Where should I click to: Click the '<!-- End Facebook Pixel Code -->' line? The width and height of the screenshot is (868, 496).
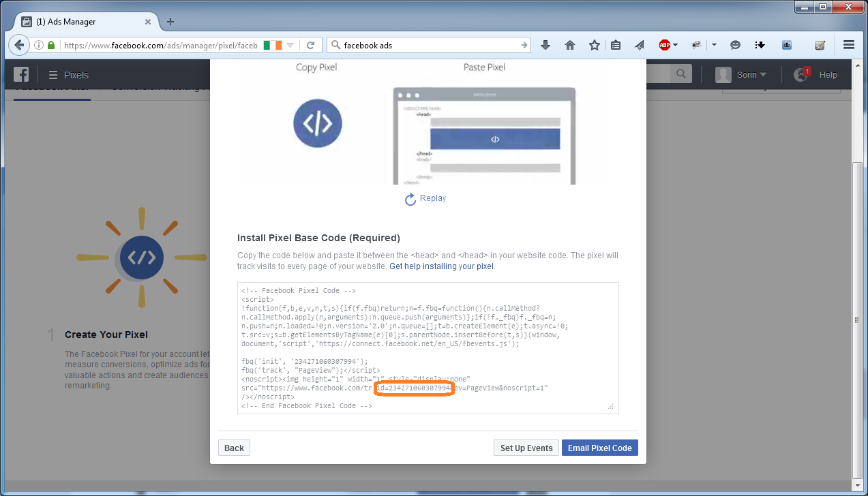pos(307,405)
